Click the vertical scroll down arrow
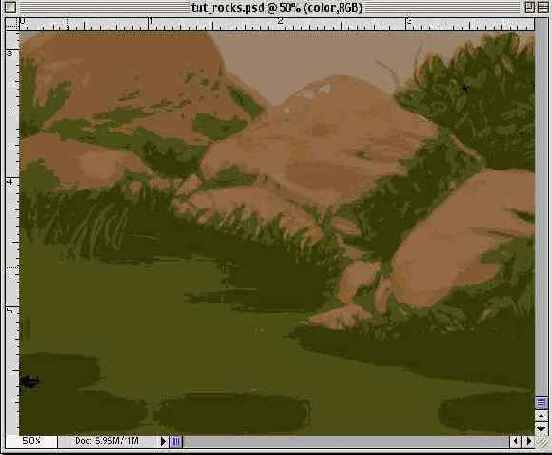The image size is (552, 455). (x=541, y=429)
